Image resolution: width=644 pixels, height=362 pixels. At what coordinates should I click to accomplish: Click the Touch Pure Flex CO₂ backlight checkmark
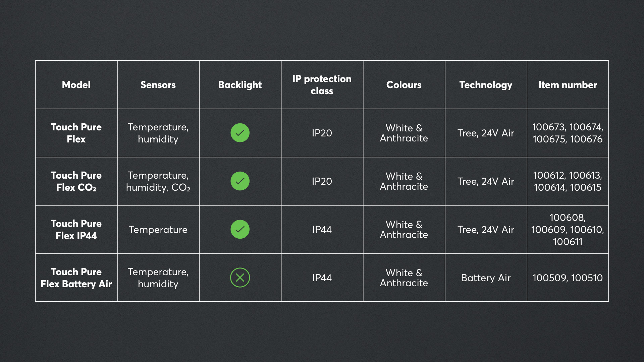click(240, 181)
